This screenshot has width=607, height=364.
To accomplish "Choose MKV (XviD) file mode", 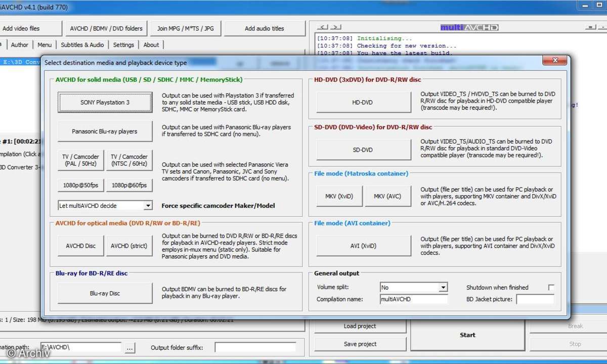I will point(340,196).
